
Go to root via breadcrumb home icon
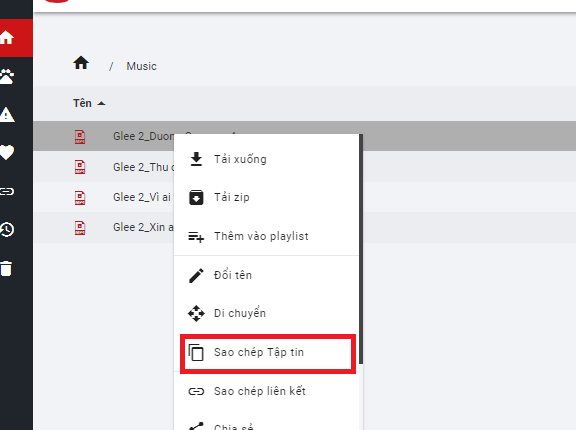coord(81,63)
